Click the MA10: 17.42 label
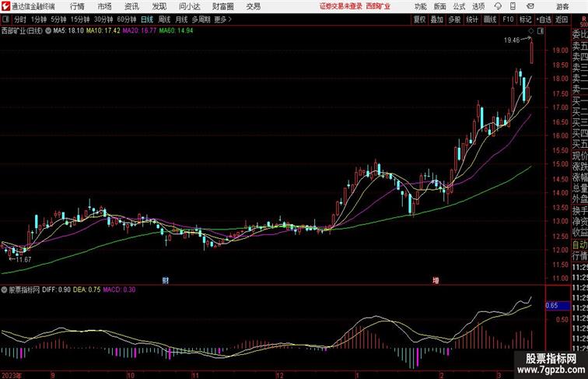This screenshot has width=588, height=379. (103, 31)
